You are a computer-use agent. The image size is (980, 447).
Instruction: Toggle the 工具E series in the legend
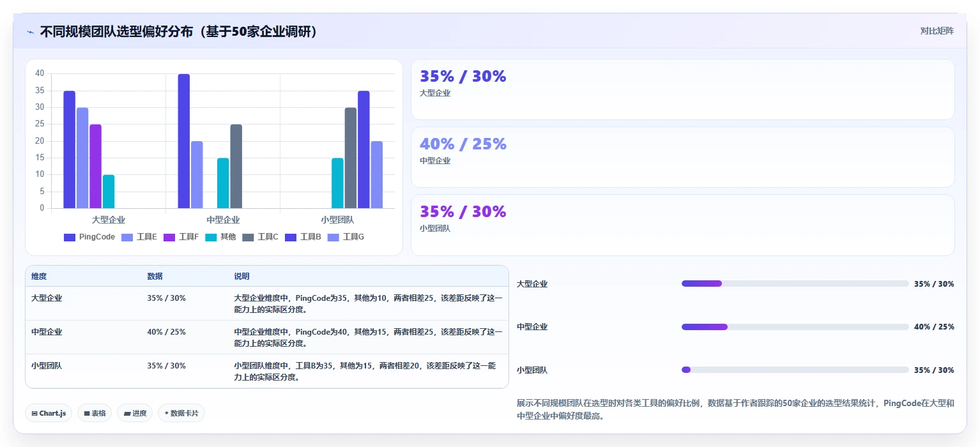click(x=139, y=237)
